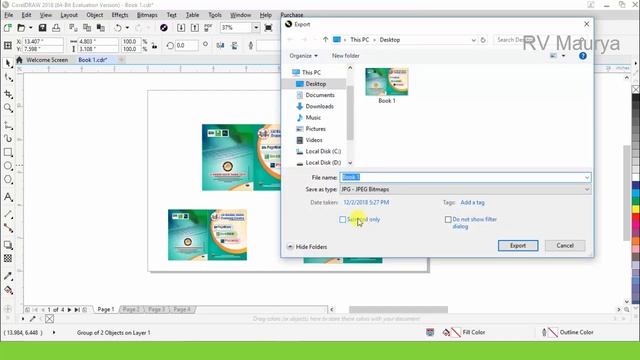Viewport: 640px width, 360px height.
Task: Select the Color Eyedropper tool
Action: pos(8,276)
